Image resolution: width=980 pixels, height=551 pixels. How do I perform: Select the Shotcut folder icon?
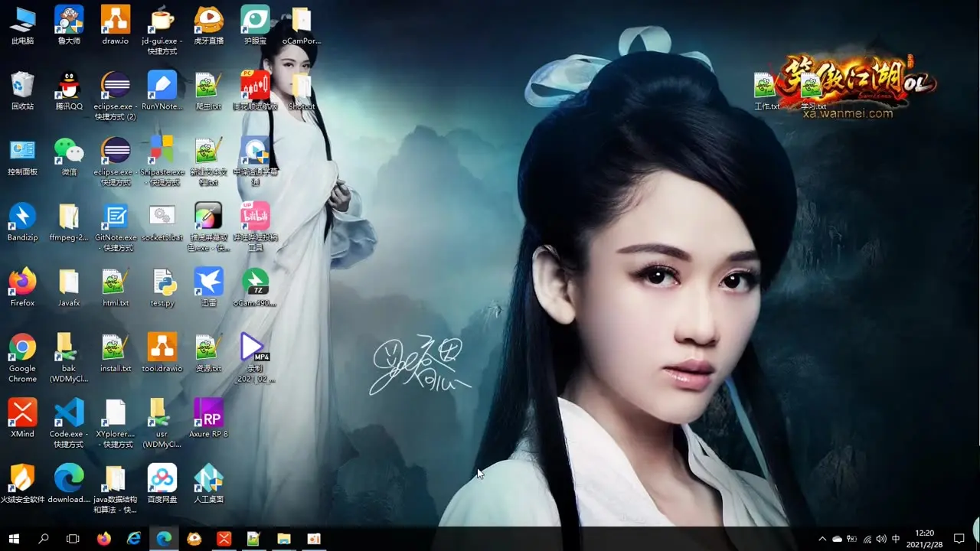click(x=302, y=90)
